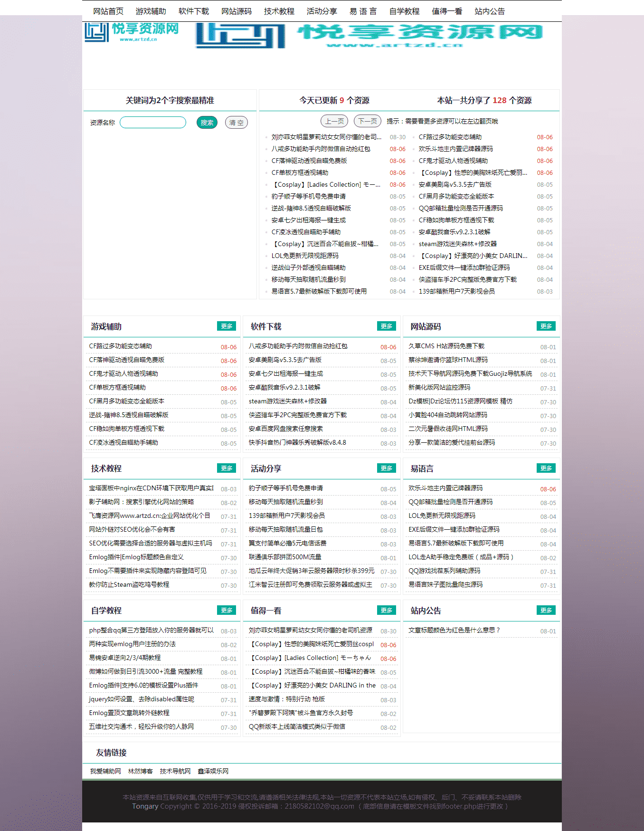Open 139邮箱新用户7天影视会员 in the update list
The width and height of the screenshot is (644, 831).
click(x=456, y=291)
